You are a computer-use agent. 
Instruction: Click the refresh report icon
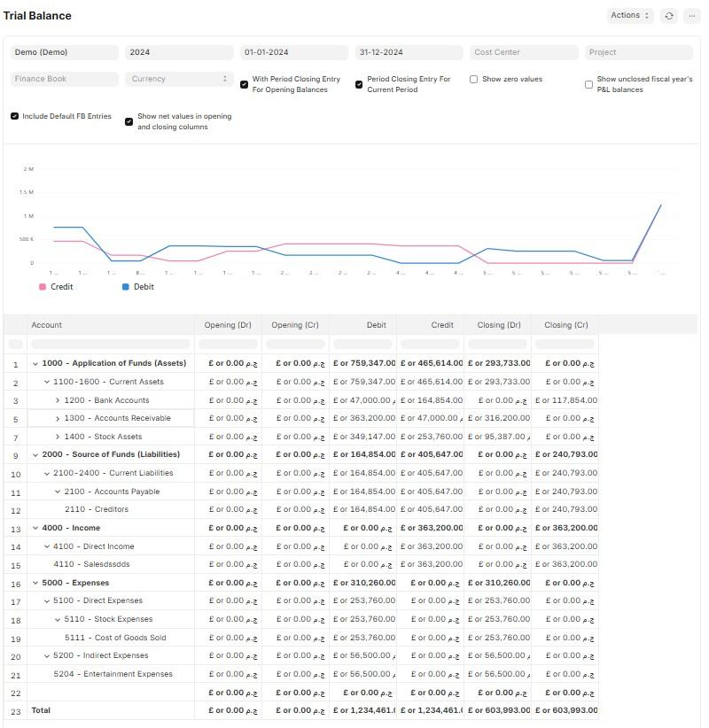668,16
